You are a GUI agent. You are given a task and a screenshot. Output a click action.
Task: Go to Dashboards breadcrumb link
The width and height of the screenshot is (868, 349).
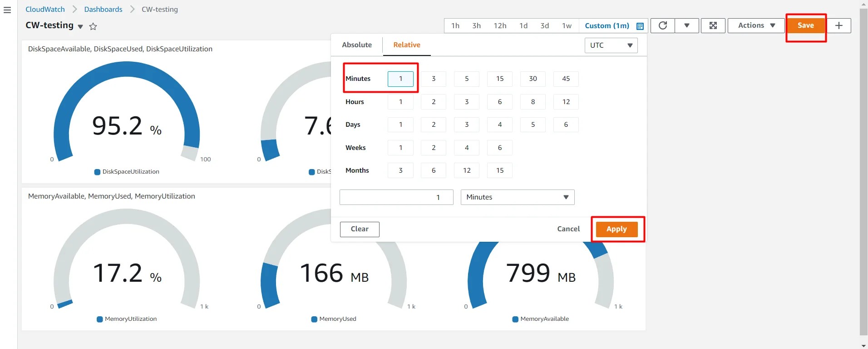103,9
